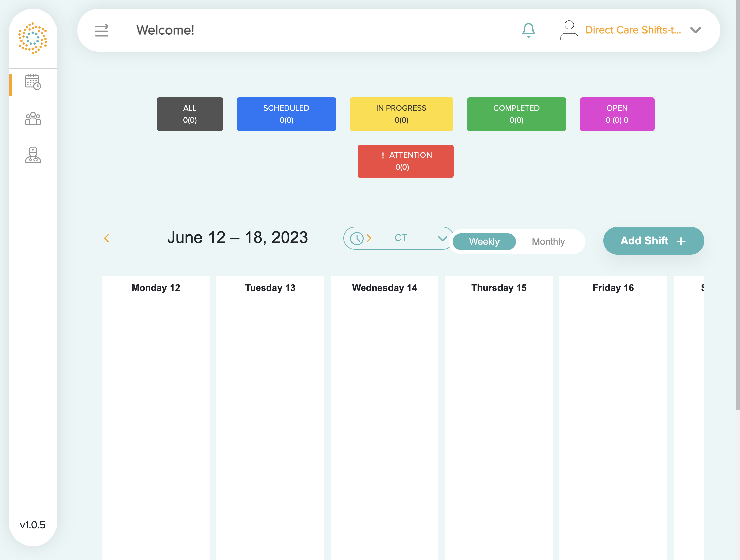Click the user profile avatar icon
The image size is (740, 560).
569,30
